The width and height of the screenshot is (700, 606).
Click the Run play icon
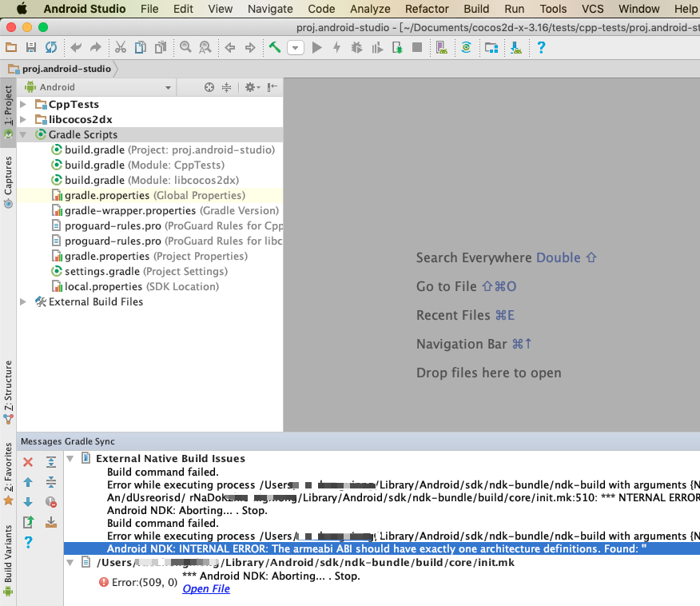point(317,47)
